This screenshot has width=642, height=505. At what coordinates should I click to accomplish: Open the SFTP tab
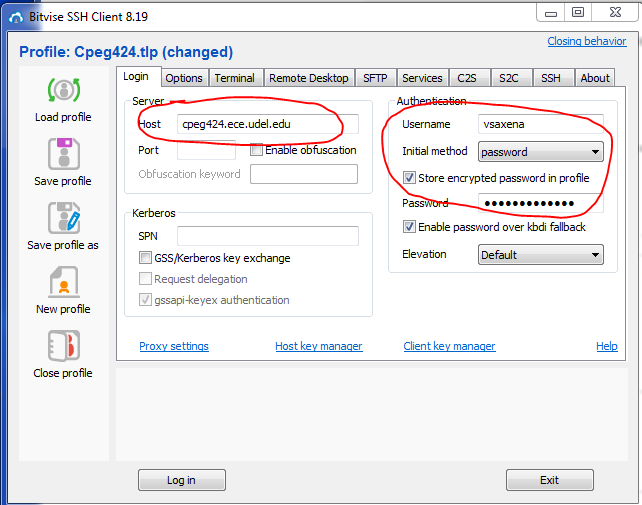(x=375, y=78)
